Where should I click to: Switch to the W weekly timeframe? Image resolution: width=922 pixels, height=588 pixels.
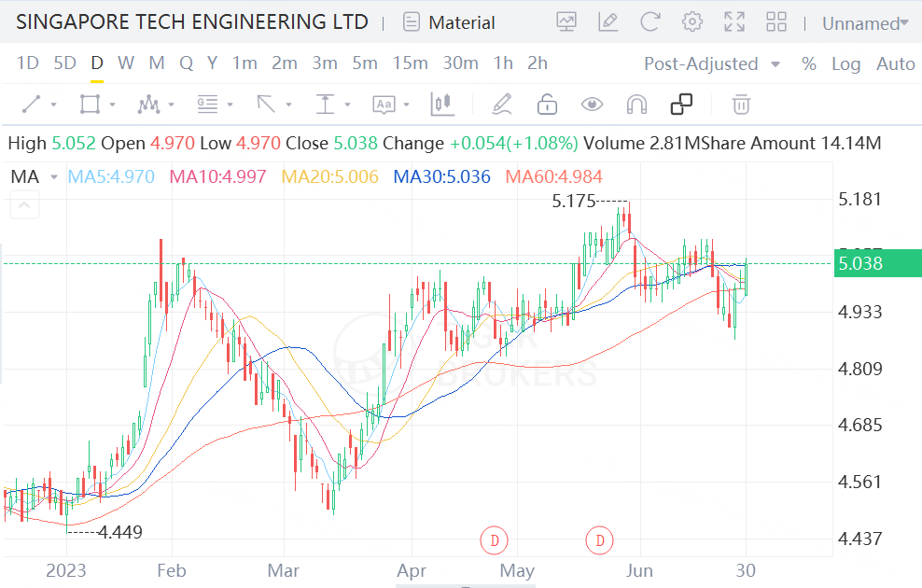[x=126, y=63]
